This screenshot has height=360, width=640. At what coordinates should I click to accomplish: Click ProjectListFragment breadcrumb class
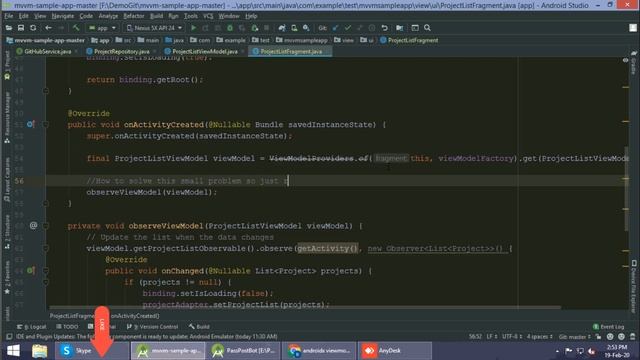pos(409,40)
